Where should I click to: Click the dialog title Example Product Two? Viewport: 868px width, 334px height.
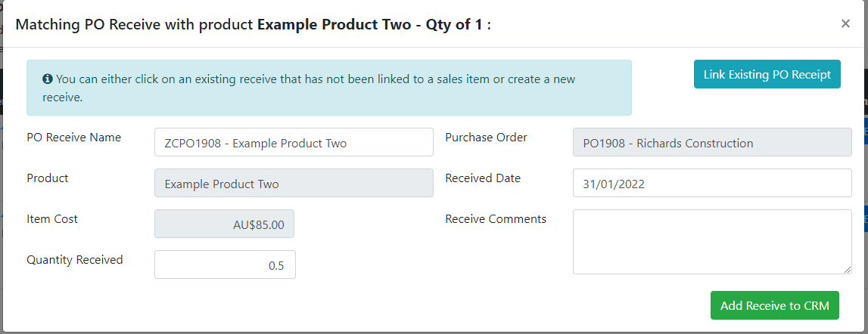click(336, 25)
